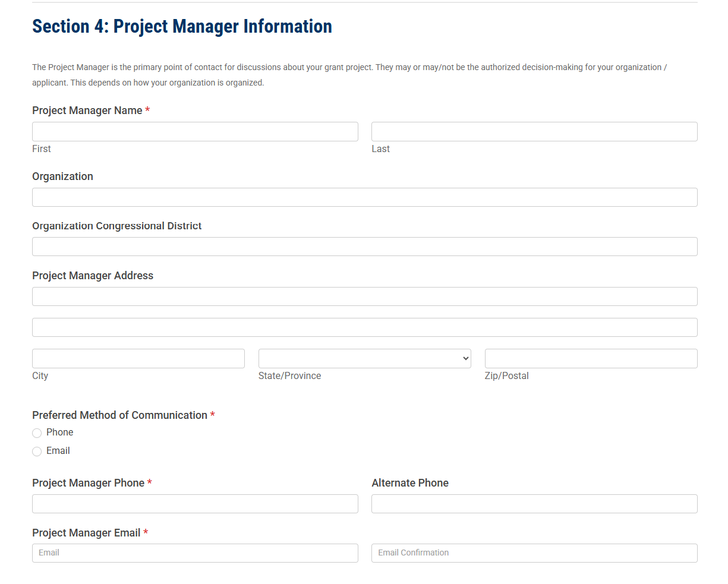The height and width of the screenshot is (584, 728).
Task: Open the State/Province dropdown
Action: [364, 358]
